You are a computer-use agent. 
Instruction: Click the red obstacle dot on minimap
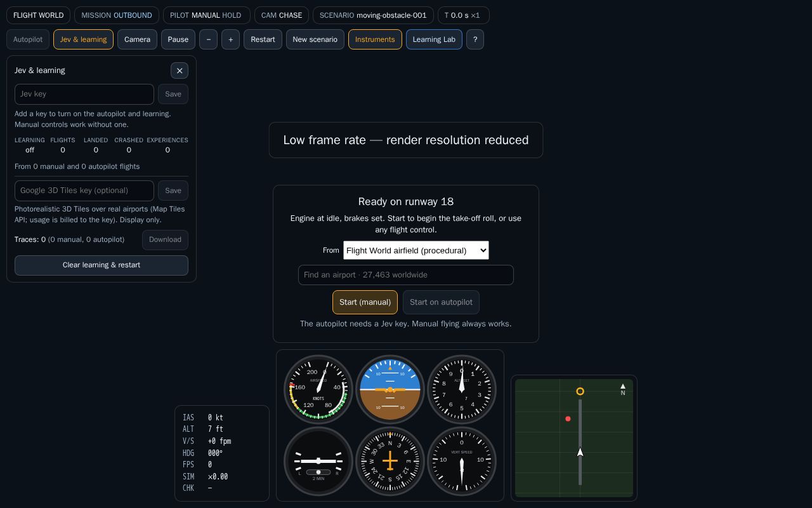(x=568, y=419)
